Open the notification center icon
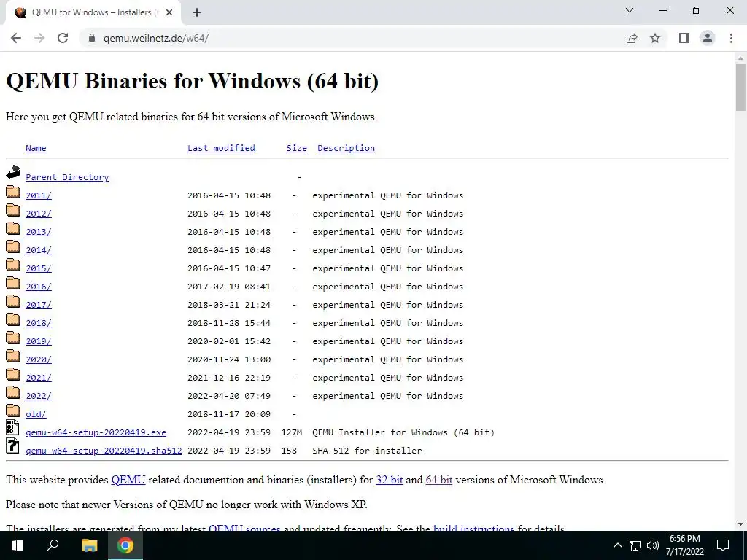The width and height of the screenshot is (747, 560). (723, 545)
